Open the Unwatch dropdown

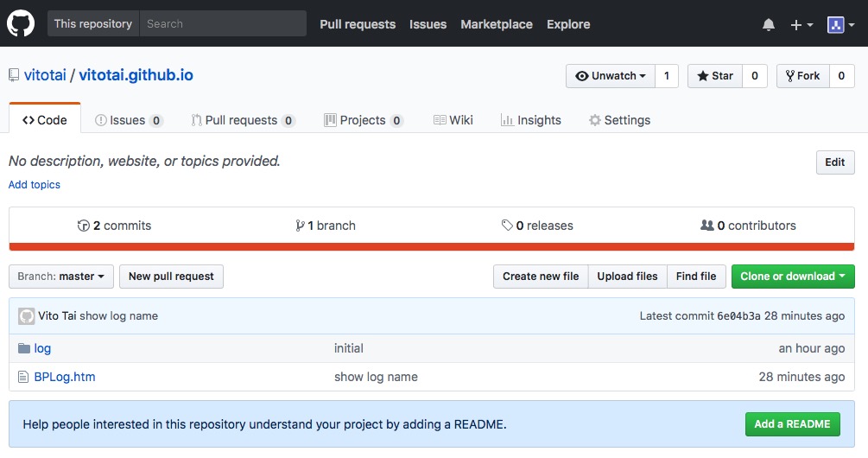(x=611, y=76)
